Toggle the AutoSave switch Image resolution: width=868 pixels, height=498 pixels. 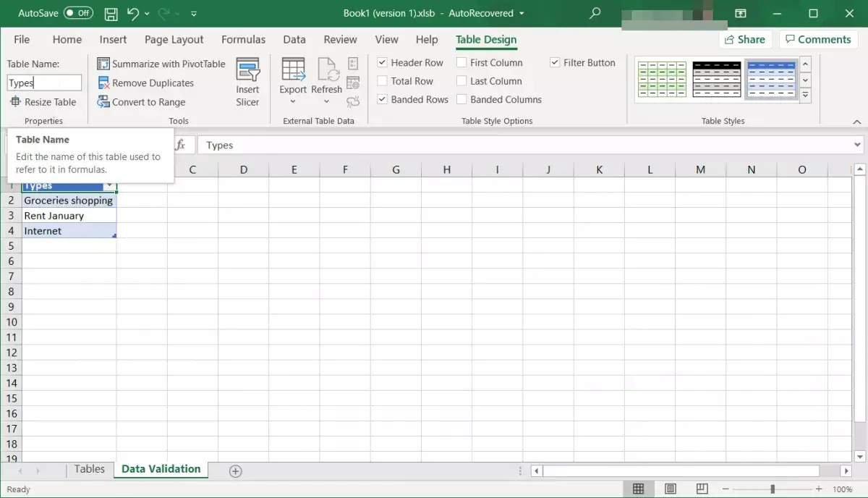pyautogui.click(x=78, y=13)
